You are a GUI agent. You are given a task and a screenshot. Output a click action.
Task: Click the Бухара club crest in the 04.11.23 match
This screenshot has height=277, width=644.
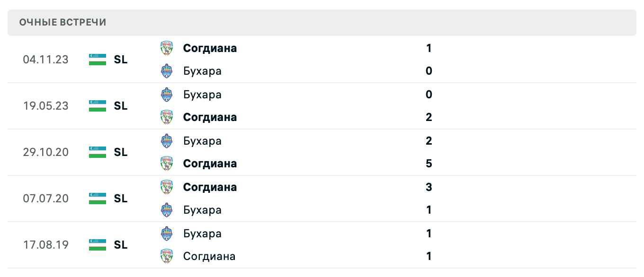tap(167, 71)
